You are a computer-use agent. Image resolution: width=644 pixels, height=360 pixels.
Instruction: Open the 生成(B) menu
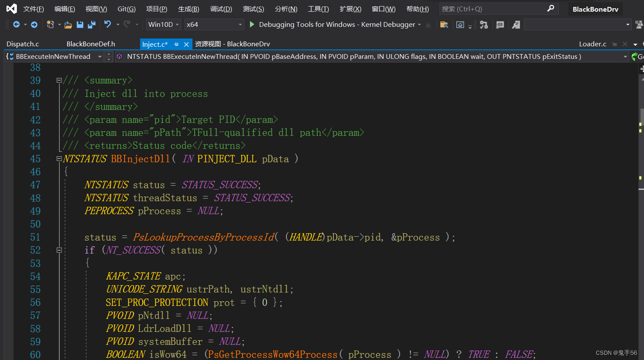point(189,9)
